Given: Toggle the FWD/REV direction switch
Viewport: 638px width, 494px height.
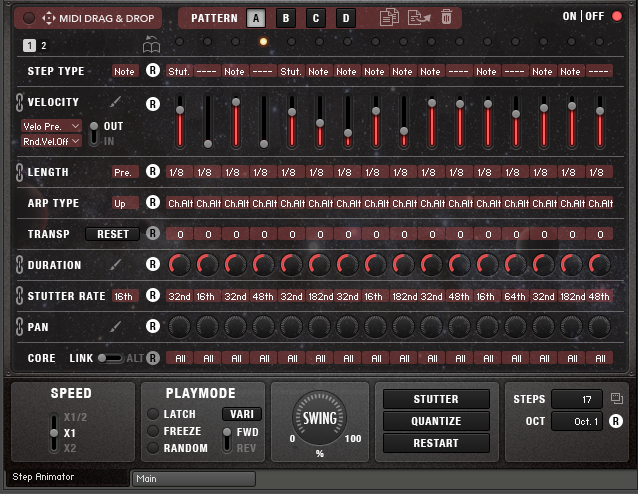Looking at the screenshot, I should pos(227,439).
